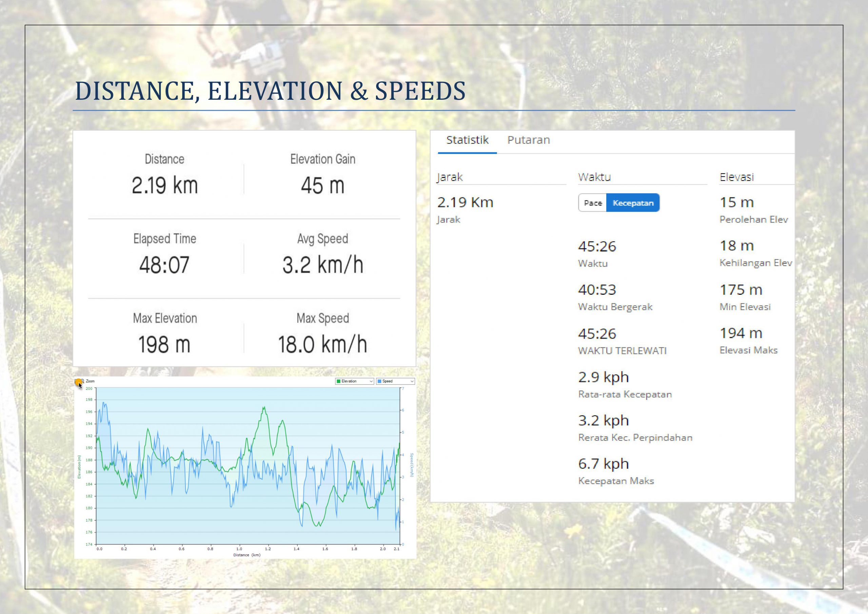Screen dimensions: 868x614
Task: Click the Max Elevation 198 m value
Action: pyautogui.click(x=164, y=344)
